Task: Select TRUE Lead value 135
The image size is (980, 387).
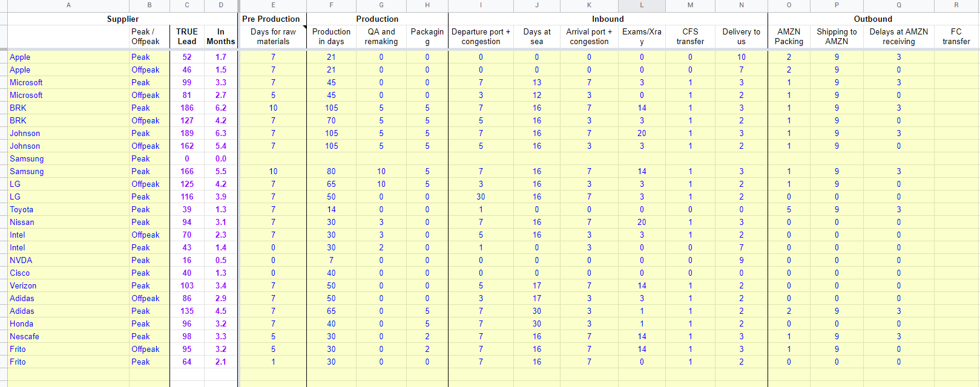Action: [187, 311]
